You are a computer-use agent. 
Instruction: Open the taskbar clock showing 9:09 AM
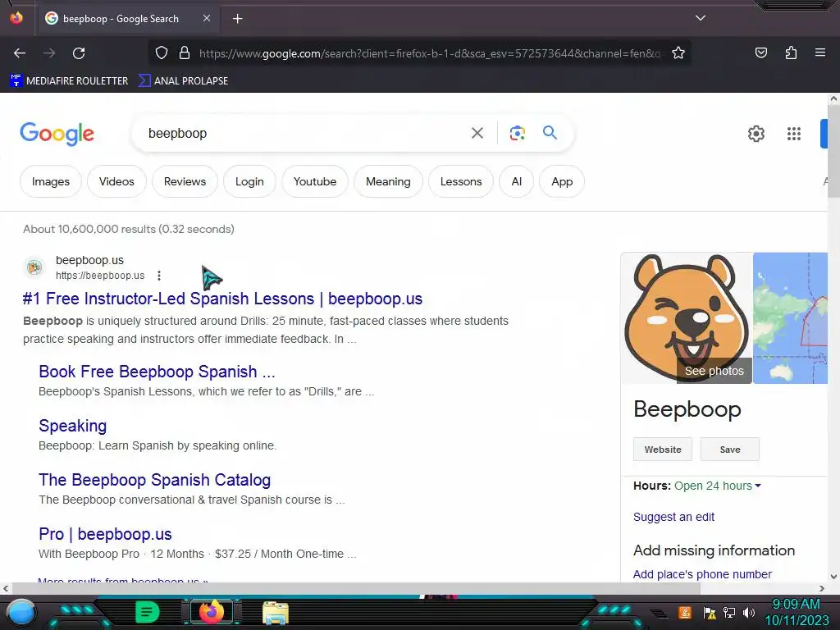click(x=797, y=612)
